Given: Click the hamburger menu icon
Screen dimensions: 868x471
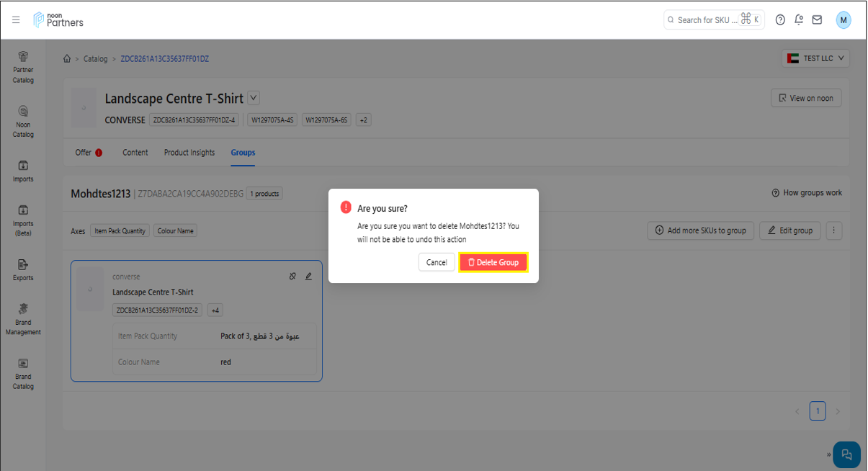Looking at the screenshot, I should pos(16,20).
